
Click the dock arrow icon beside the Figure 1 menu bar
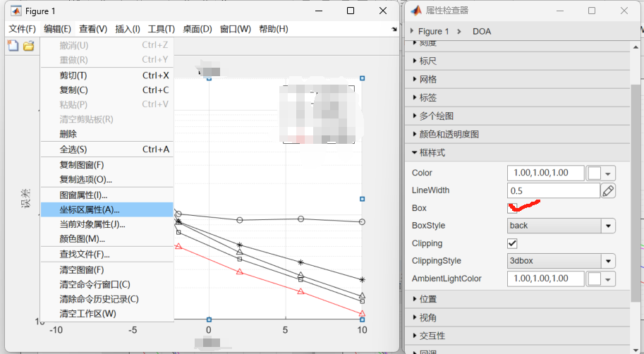point(394,29)
